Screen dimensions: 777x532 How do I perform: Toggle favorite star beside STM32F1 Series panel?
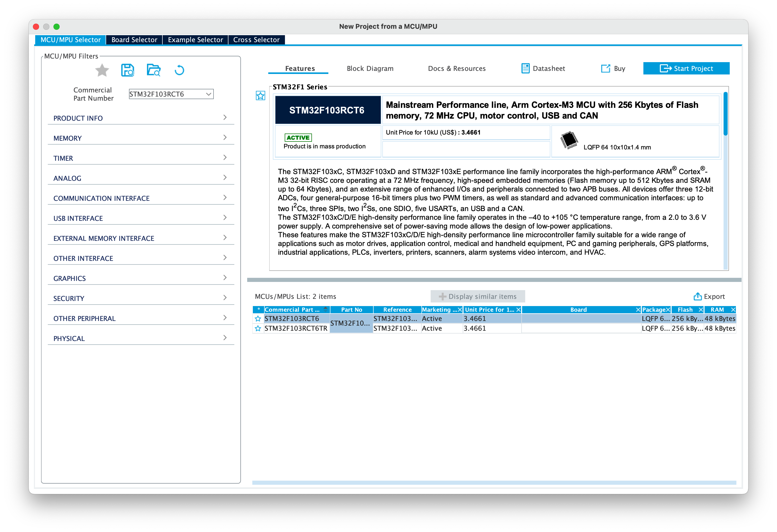coord(261,96)
